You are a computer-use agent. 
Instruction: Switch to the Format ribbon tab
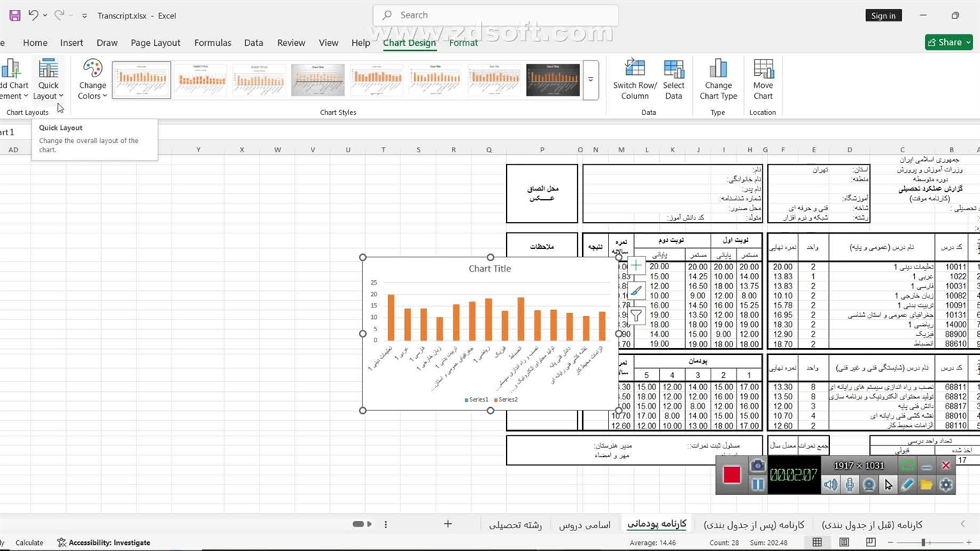463,43
